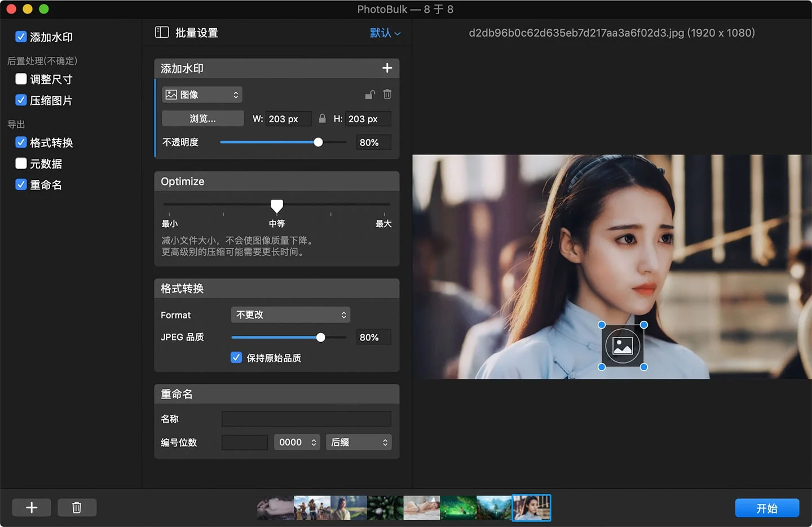812x527 pixels.
Task: Open the 后缀 dropdown in the rename section
Action: coord(358,442)
